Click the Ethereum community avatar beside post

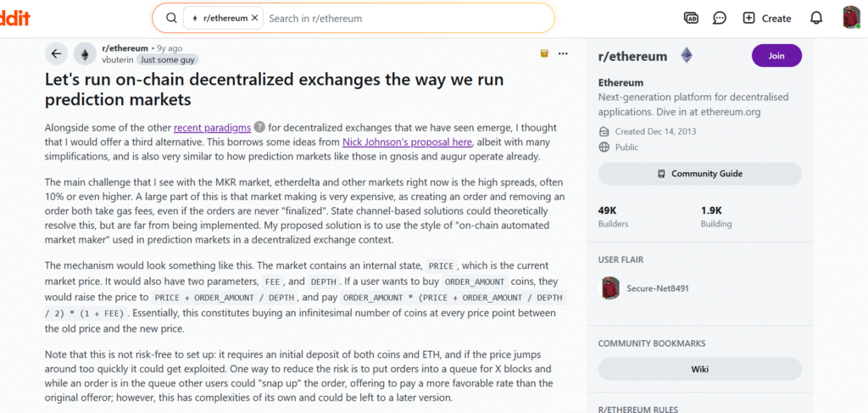84,53
